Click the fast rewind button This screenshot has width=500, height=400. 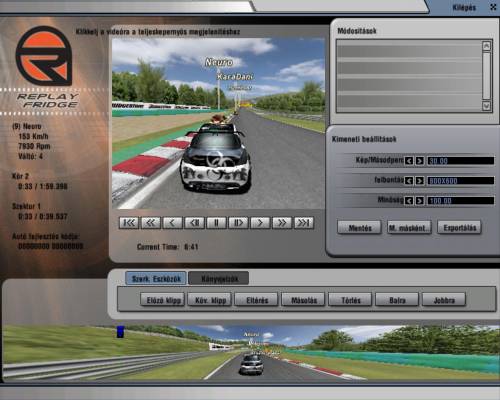tap(151, 223)
